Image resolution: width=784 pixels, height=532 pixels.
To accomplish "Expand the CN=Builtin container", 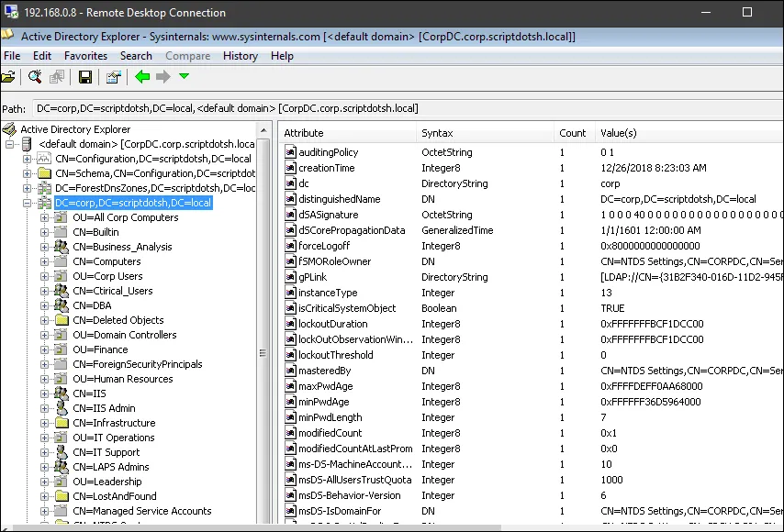I will [x=44, y=232].
